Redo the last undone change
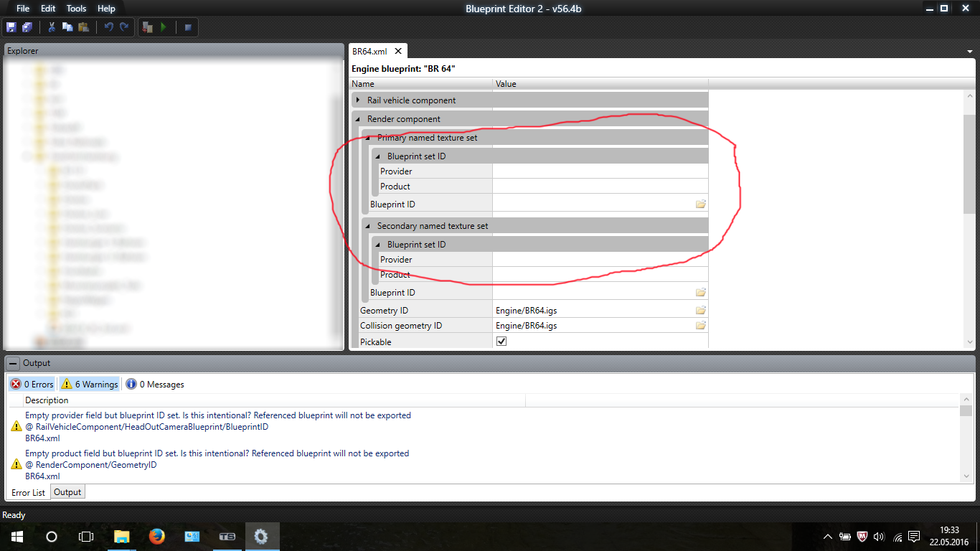Image resolution: width=980 pixels, height=551 pixels. point(124,27)
